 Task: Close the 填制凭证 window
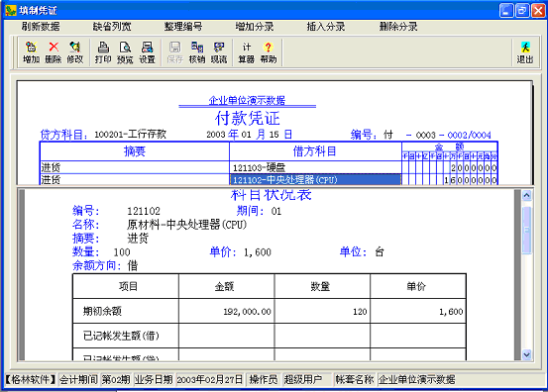[x=538, y=11]
